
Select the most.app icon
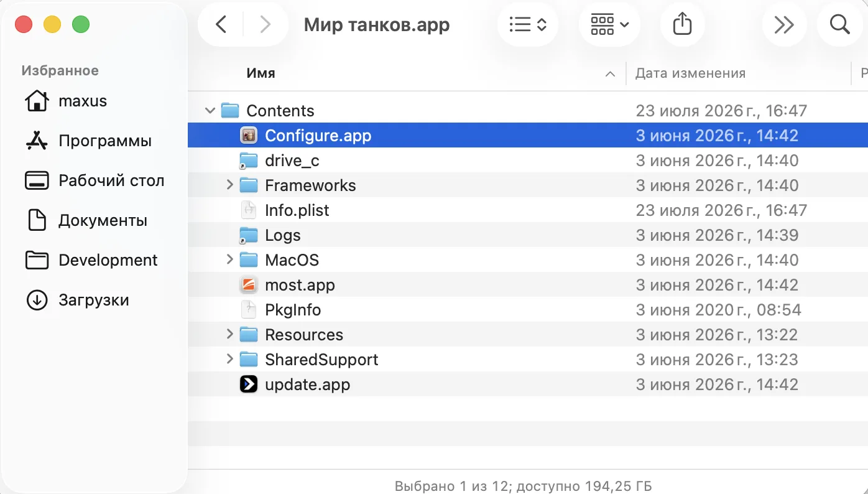pyautogui.click(x=249, y=285)
